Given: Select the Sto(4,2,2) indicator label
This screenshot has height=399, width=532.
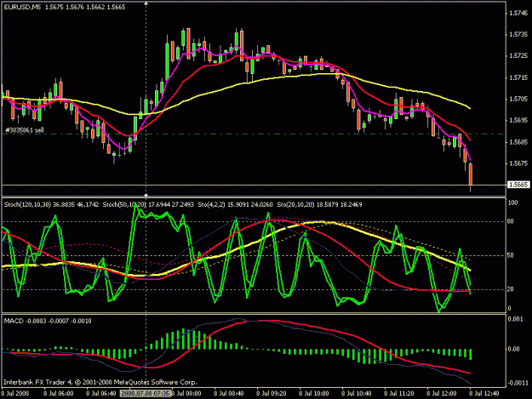Looking at the screenshot, I should click(x=212, y=204).
